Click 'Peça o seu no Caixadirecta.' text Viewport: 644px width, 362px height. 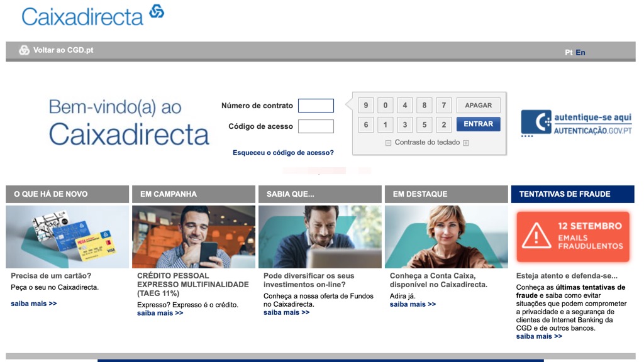(55, 287)
